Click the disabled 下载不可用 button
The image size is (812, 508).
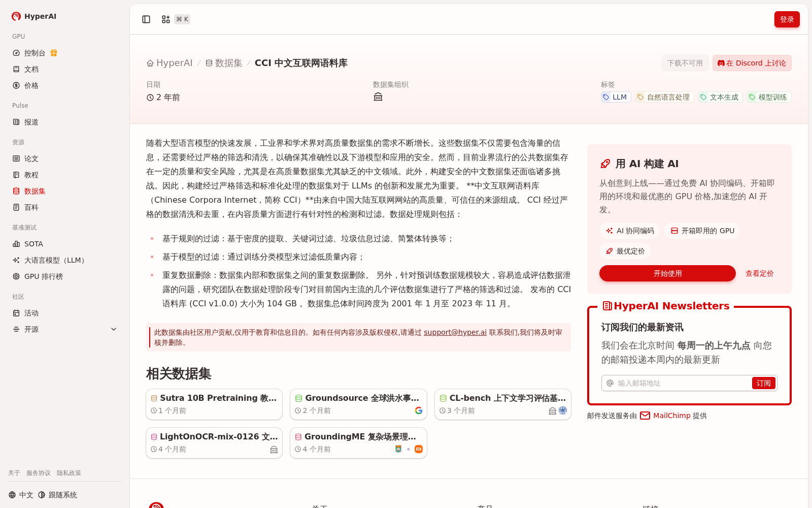click(685, 63)
